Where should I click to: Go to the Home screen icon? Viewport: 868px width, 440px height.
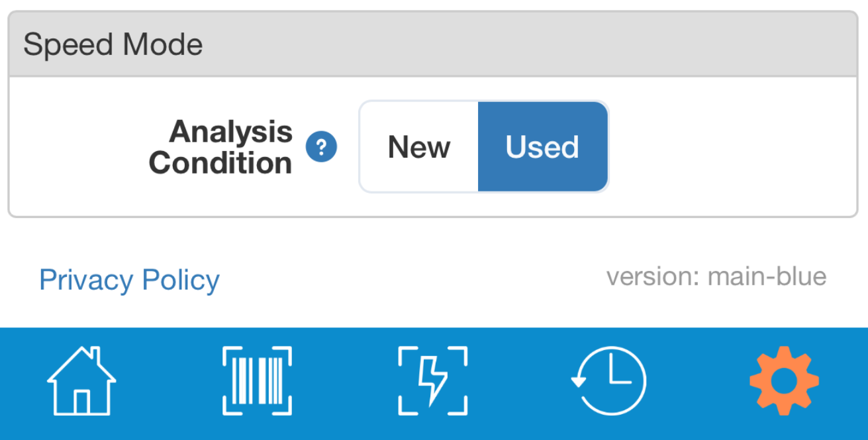click(81, 381)
